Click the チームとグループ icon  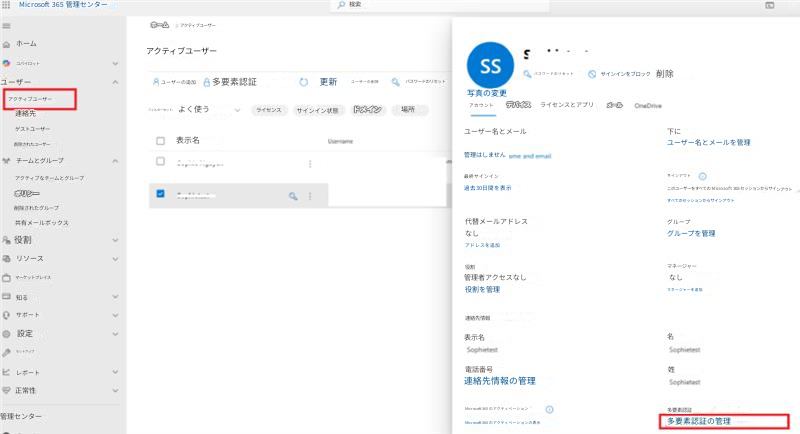(x=7, y=161)
